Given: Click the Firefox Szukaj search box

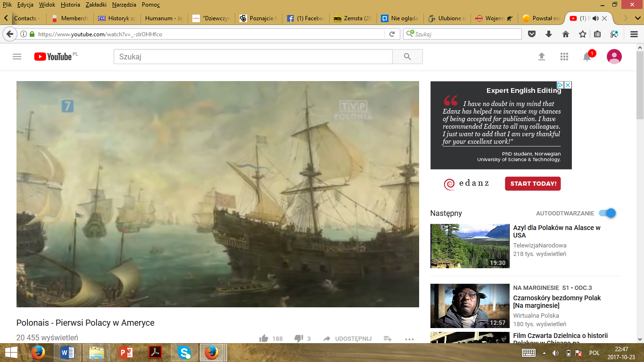Looking at the screenshot, I should [462, 34].
